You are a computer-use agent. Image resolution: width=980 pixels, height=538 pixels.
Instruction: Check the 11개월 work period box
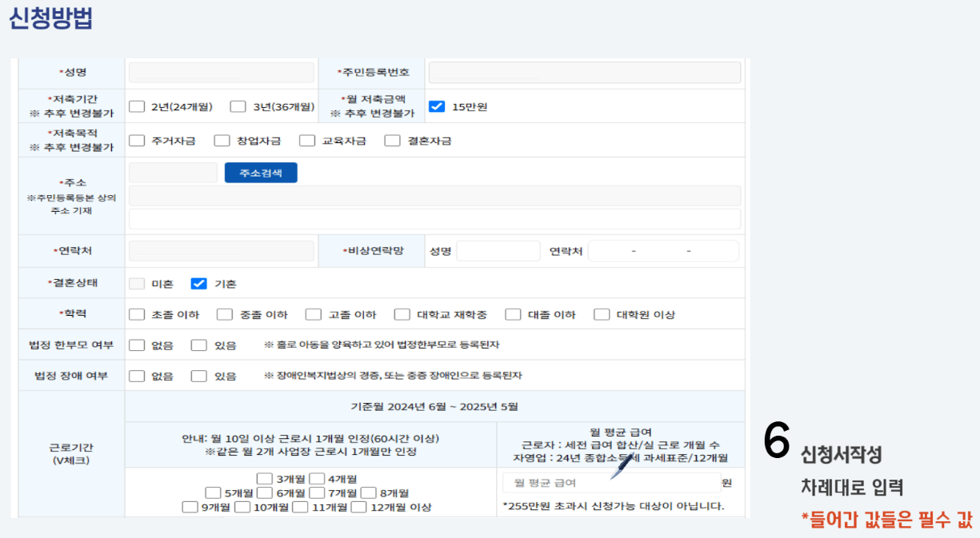[x=300, y=507]
